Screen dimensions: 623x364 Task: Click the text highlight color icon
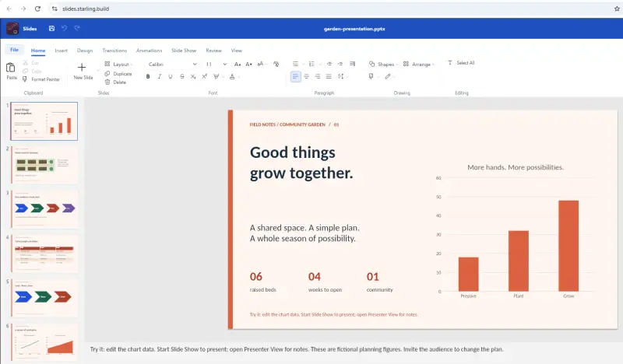216,76
